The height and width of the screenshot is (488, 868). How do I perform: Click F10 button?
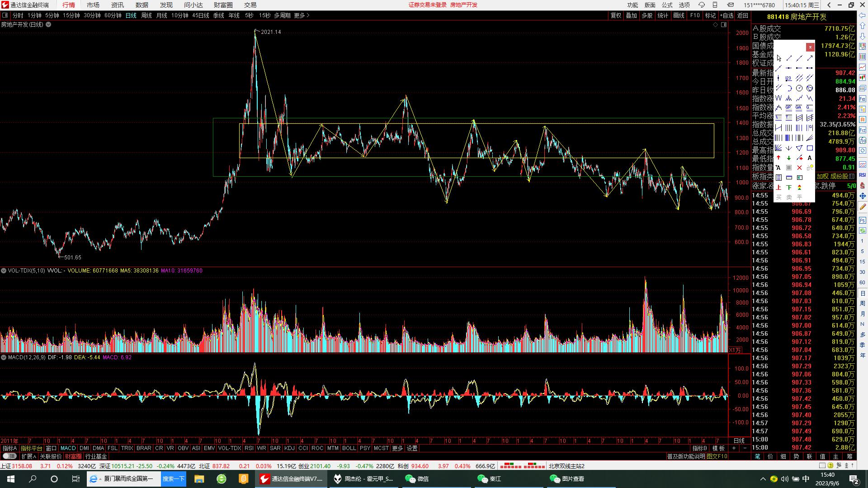click(x=695, y=15)
